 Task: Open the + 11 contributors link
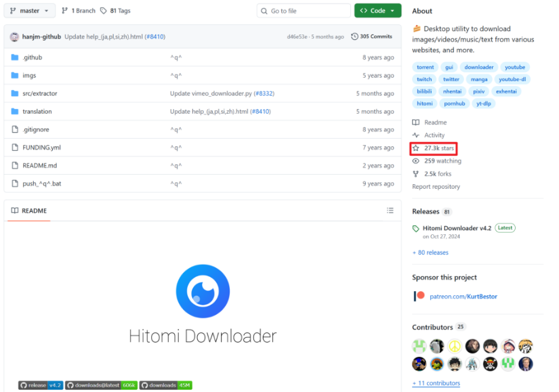point(436,383)
